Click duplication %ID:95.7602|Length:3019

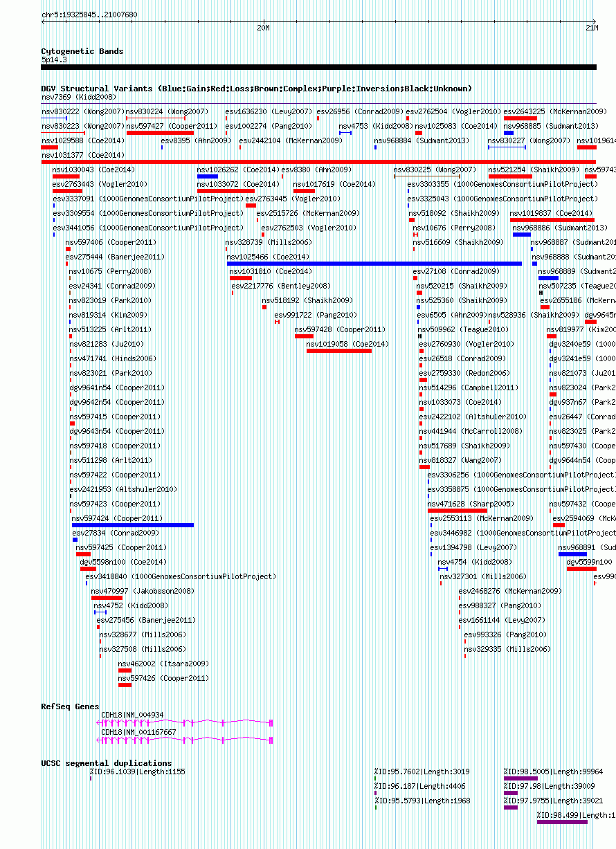[422, 772]
